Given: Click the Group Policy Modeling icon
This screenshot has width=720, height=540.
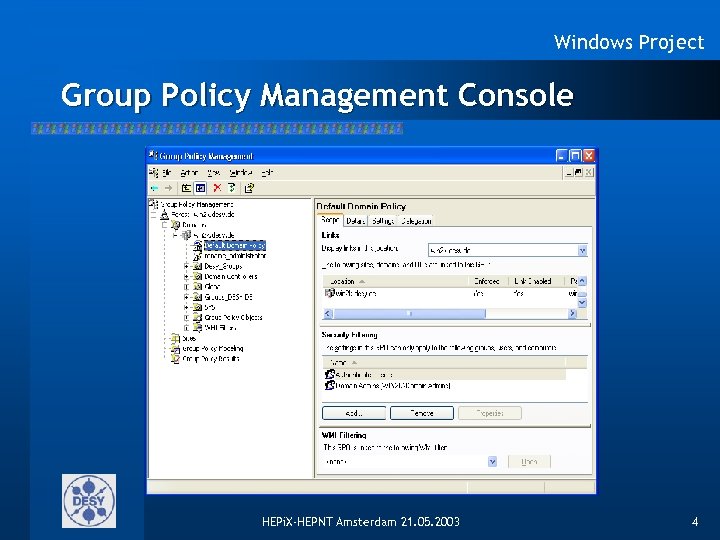Looking at the screenshot, I should click(x=175, y=349).
